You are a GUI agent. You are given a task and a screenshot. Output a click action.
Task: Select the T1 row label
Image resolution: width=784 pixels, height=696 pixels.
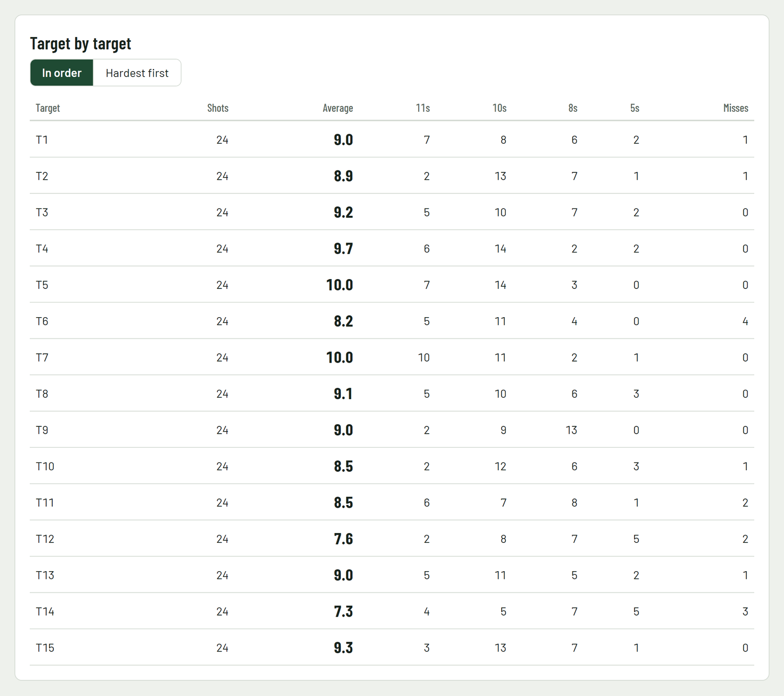coord(42,140)
